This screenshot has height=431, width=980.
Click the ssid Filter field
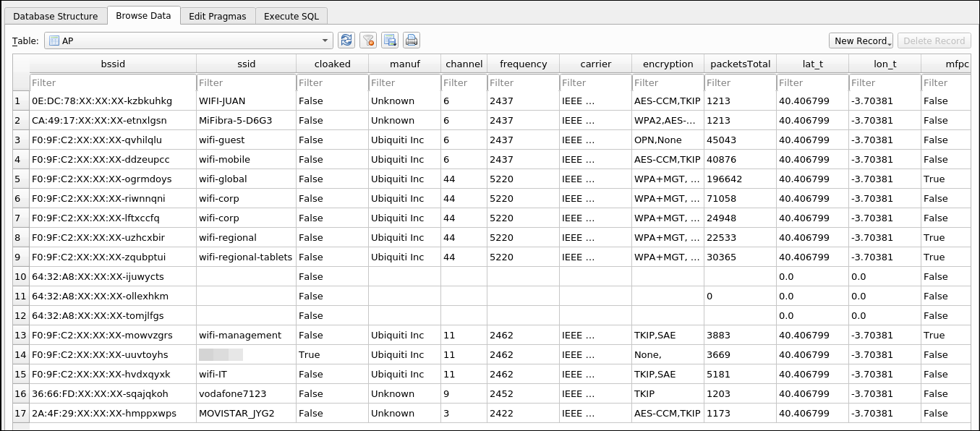click(246, 82)
